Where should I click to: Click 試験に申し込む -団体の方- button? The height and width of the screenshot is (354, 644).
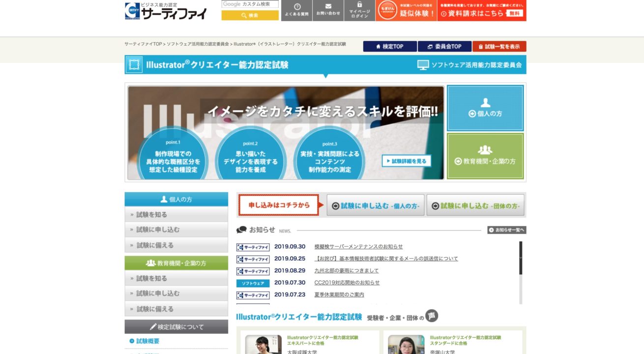pos(475,206)
